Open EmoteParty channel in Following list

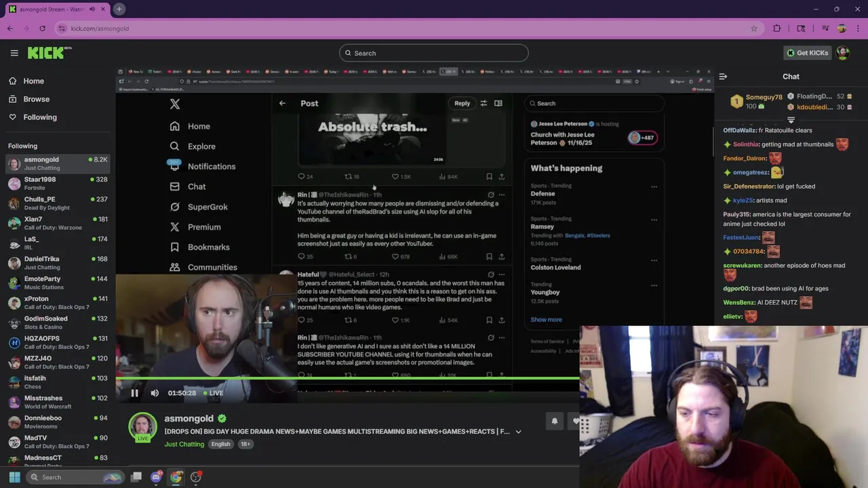click(58, 283)
